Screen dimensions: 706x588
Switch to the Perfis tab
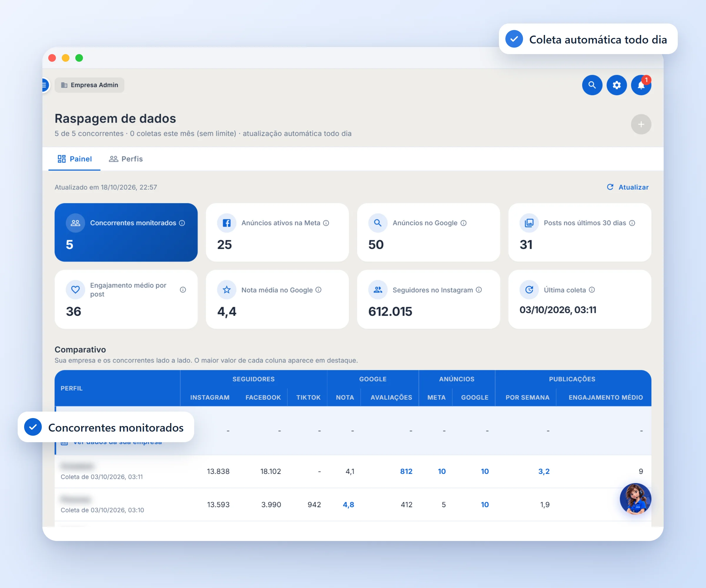pyautogui.click(x=126, y=159)
